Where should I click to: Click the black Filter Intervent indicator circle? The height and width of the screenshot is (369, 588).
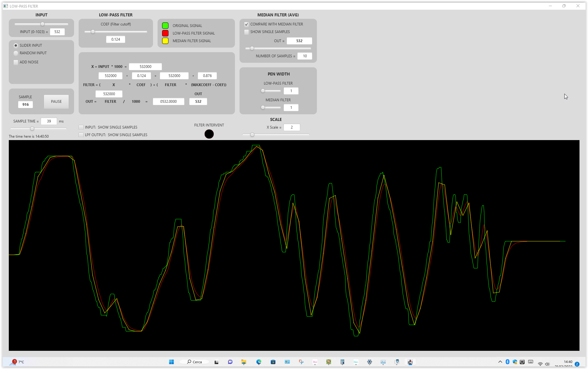coord(209,134)
